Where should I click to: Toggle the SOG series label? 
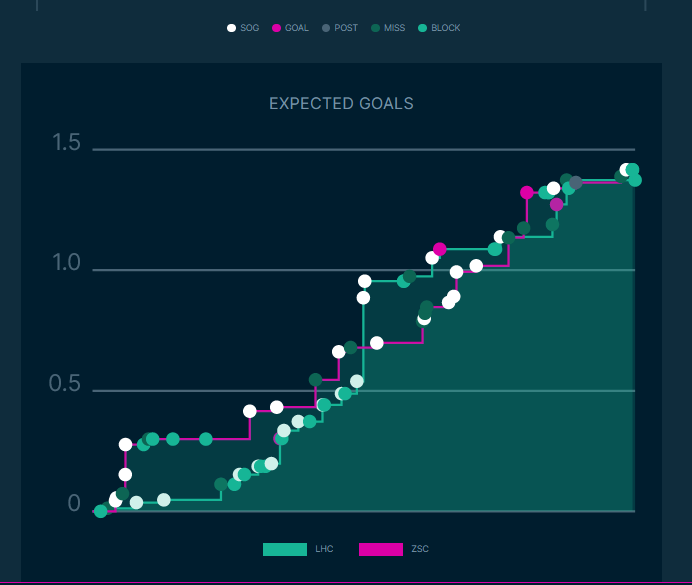(250, 28)
